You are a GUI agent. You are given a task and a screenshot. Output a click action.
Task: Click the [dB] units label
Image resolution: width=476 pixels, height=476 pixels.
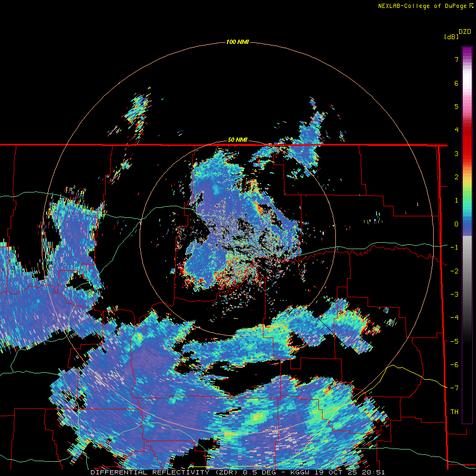[x=451, y=36]
